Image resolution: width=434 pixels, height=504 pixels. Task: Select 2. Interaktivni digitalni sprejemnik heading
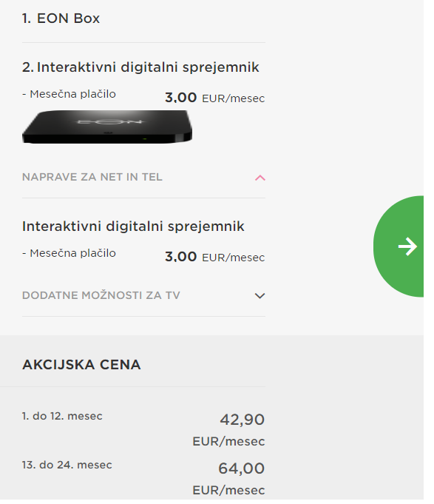pyautogui.click(x=140, y=67)
